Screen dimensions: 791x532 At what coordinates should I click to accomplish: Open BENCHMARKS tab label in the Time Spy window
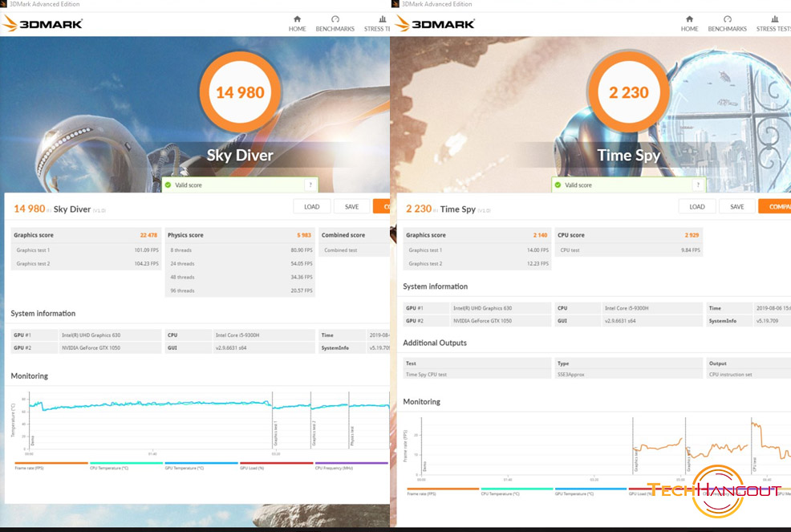727,29
